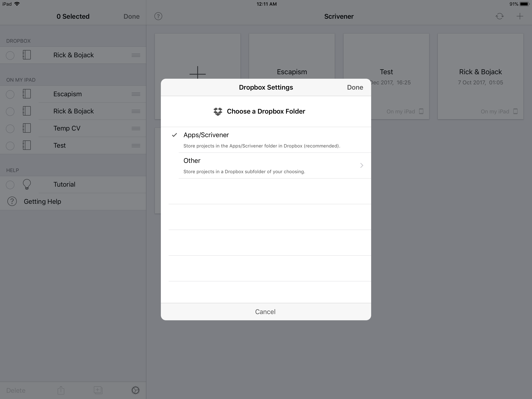Grab the On My iPad Rick & Bojack reorder handle
Image resolution: width=532 pixels, height=399 pixels.
(x=136, y=111)
